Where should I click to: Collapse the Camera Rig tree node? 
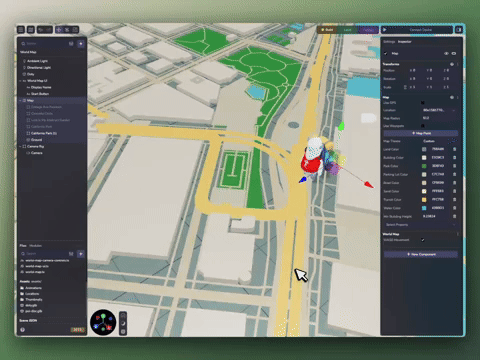click(20, 146)
